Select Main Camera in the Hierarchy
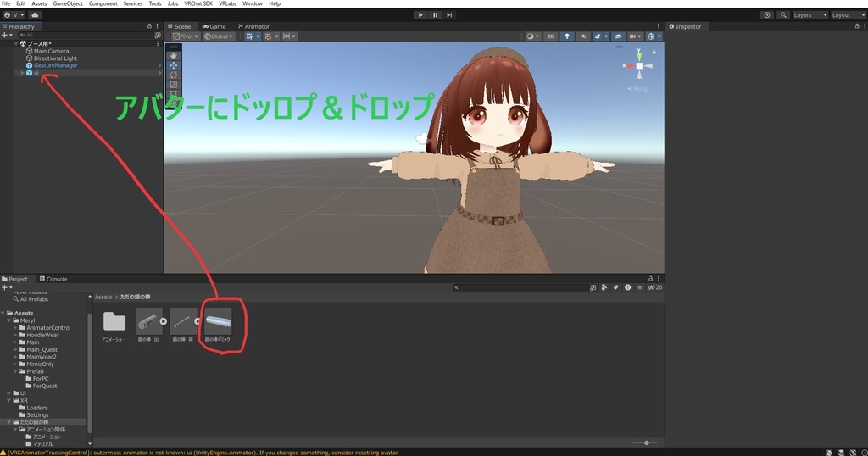The width and height of the screenshot is (868, 456). coord(51,51)
